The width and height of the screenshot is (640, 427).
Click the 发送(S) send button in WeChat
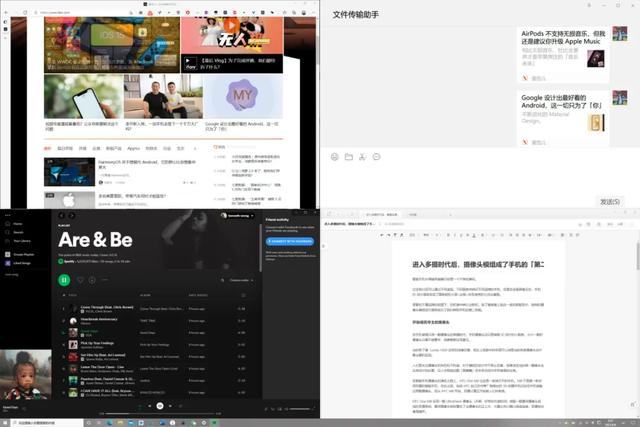[610, 202]
